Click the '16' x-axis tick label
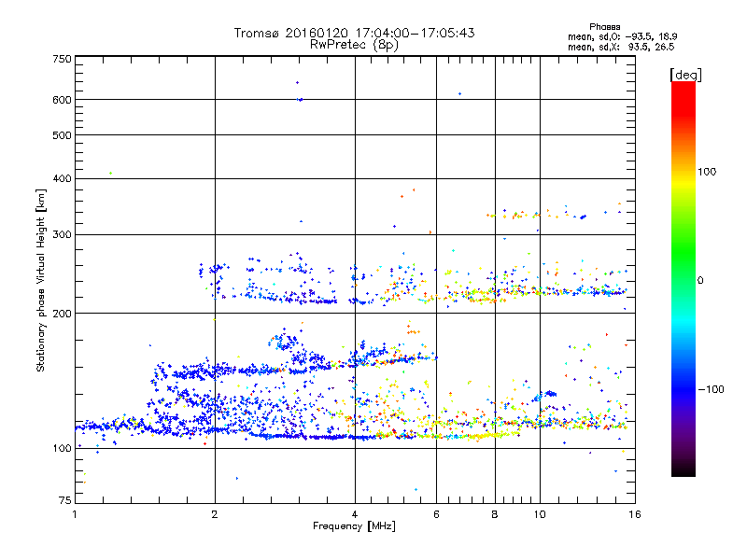This screenshot has width=747, height=560. [635, 514]
